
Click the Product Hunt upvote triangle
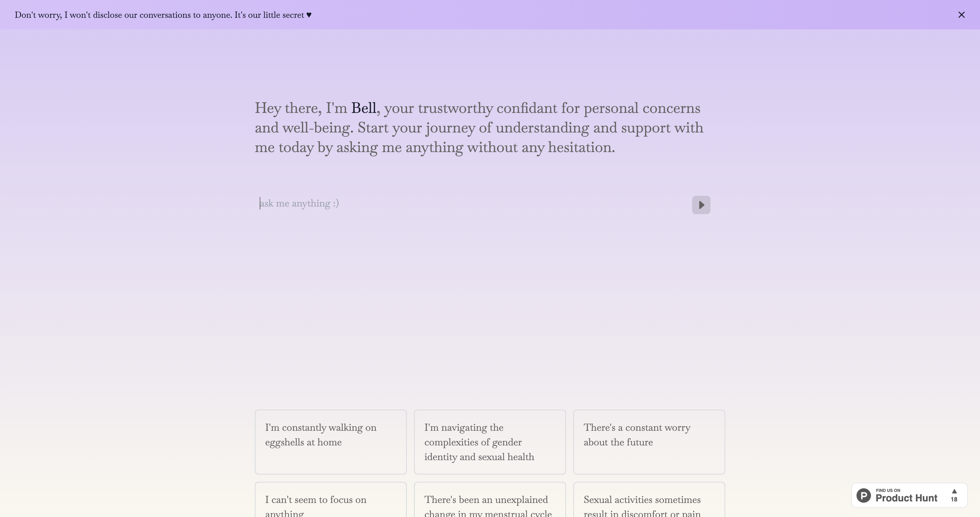[954, 491]
